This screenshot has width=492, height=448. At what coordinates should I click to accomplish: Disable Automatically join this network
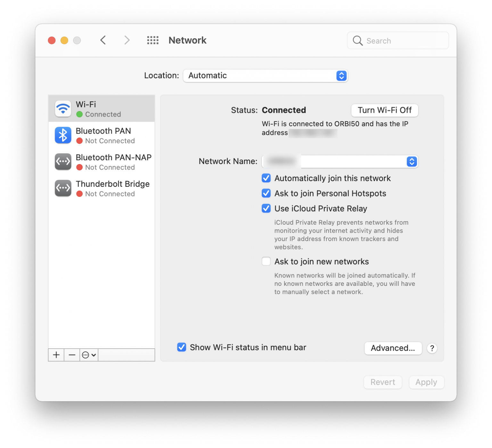pos(266,178)
